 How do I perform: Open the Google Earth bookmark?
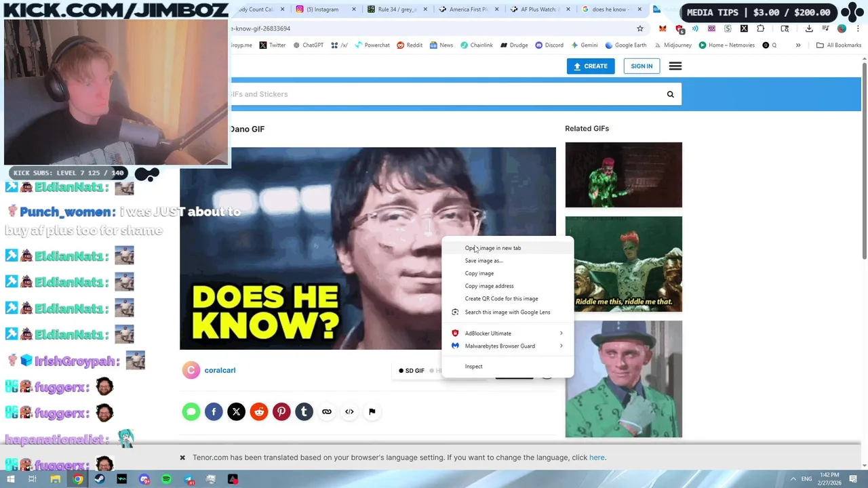click(x=626, y=45)
